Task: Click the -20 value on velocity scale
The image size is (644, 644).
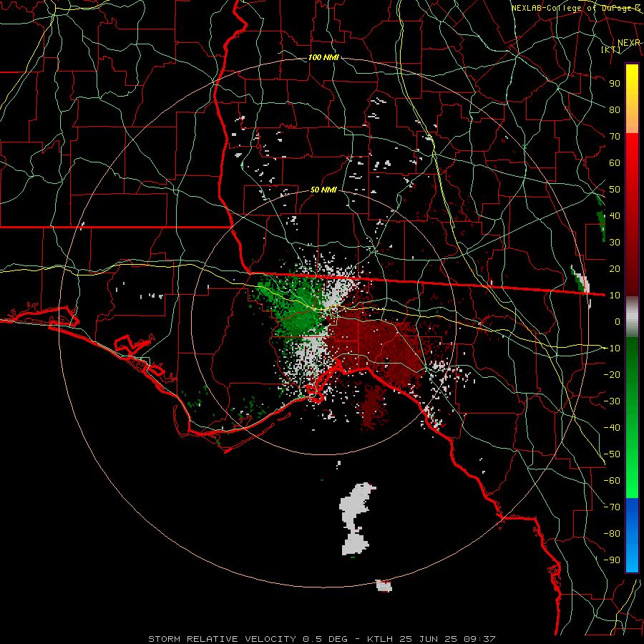Action: pos(612,374)
